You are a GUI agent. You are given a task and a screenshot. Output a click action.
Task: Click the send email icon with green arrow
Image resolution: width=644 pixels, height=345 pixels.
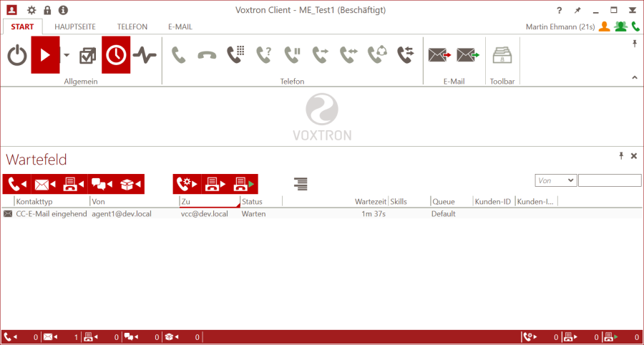[x=467, y=55]
